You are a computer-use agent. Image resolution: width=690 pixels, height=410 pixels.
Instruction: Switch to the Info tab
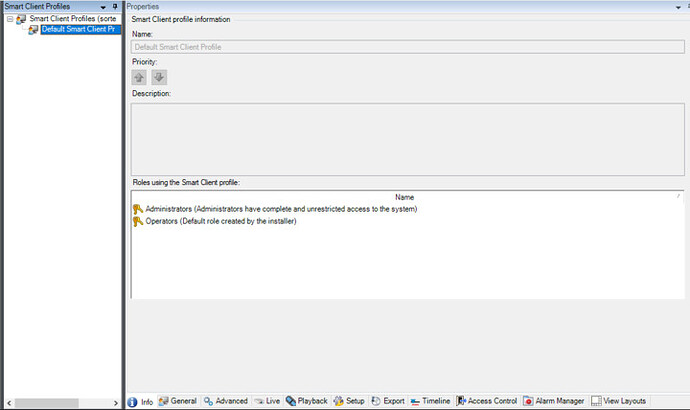click(140, 402)
